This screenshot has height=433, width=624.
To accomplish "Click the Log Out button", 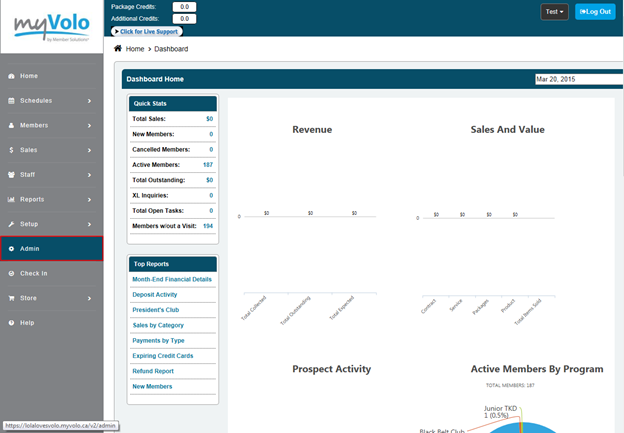I will pyautogui.click(x=596, y=12).
